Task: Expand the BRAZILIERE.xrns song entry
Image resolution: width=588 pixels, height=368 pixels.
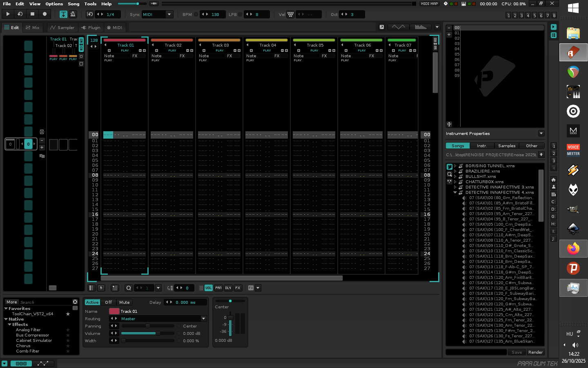Action: tap(455, 171)
